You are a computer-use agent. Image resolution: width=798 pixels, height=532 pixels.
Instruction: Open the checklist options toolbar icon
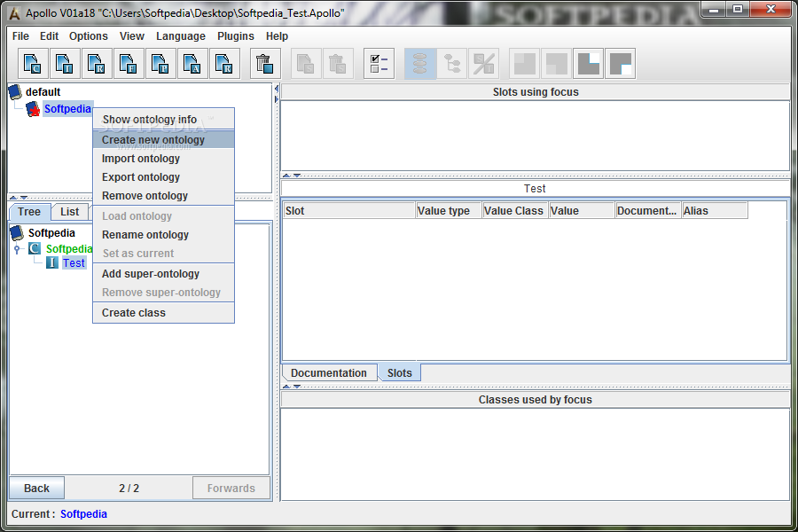click(379, 64)
